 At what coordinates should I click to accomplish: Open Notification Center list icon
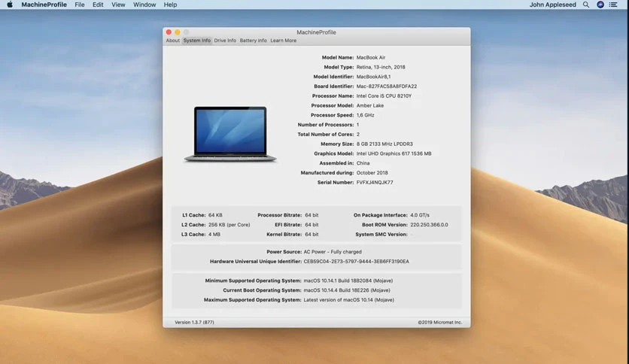point(613,5)
